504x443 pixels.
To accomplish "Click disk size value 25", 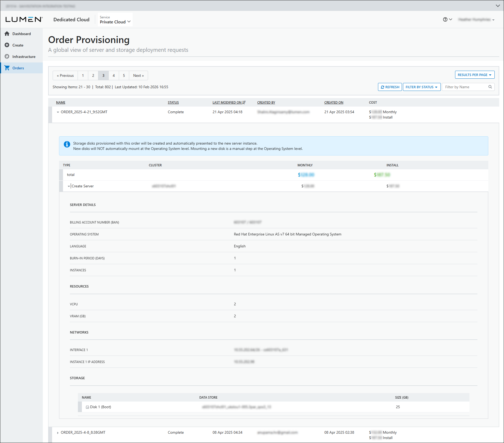I will tap(398, 407).
